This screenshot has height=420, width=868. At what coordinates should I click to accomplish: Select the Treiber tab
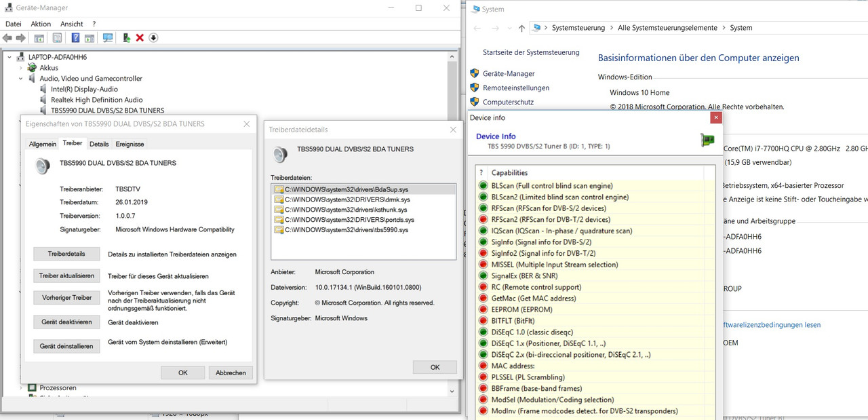coord(73,143)
